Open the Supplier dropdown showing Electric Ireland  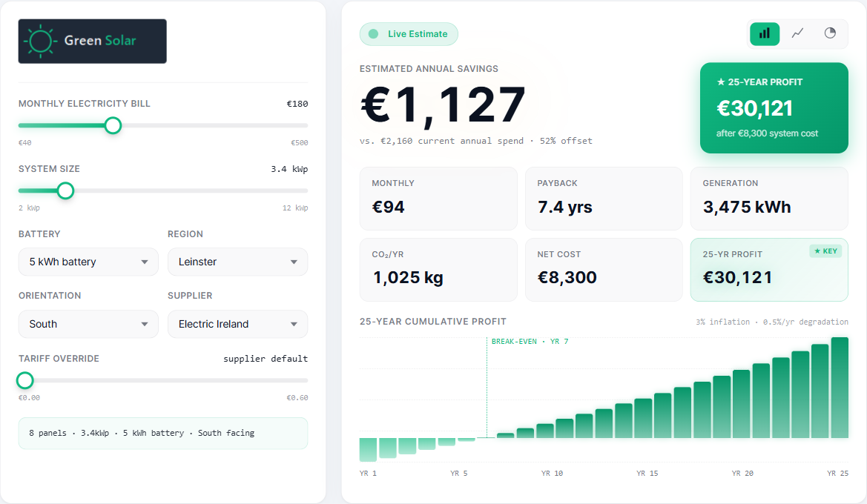[238, 324]
